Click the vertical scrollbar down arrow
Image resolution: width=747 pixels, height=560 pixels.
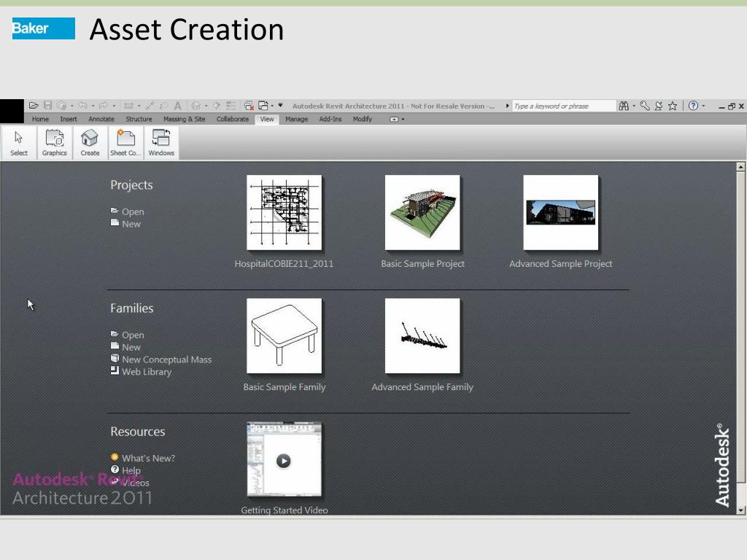tap(741, 510)
